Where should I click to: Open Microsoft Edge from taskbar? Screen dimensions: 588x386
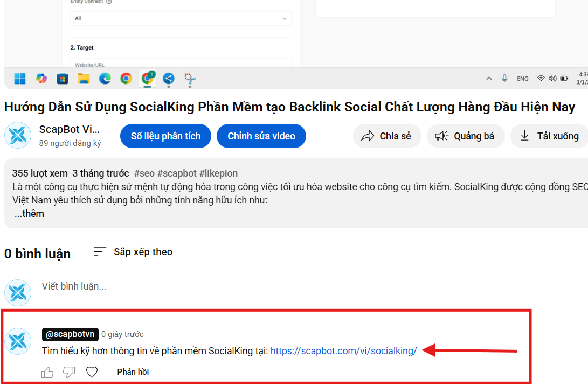pos(105,79)
